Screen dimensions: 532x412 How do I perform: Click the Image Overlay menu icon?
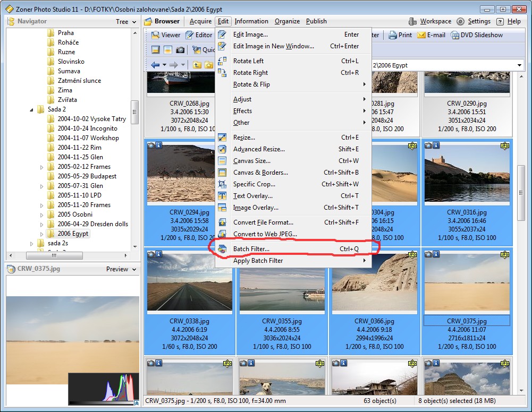pyautogui.click(x=222, y=208)
